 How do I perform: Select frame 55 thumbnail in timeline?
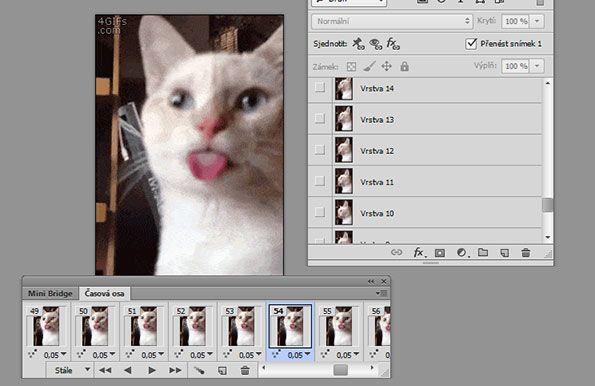[x=338, y=326]
